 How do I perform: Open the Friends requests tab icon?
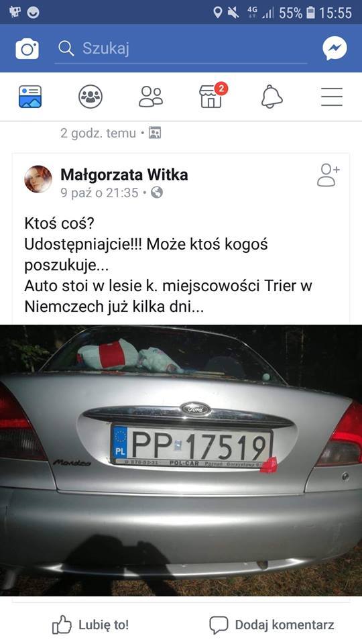pyautogui.click(x=151, y=97)
